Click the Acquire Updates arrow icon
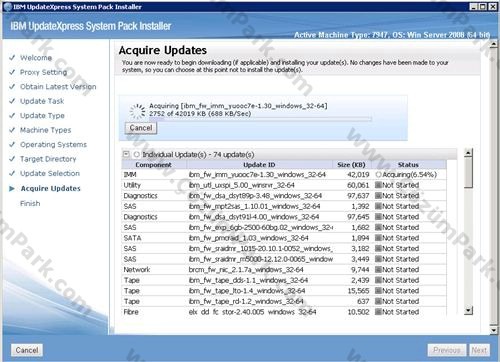Image resolution: width=500 pixels, height=362 pixels. click(x=12, y=189)
